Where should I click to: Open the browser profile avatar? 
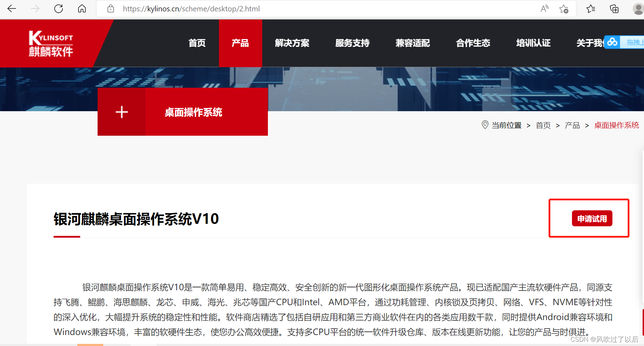click(x=638, y=9)
